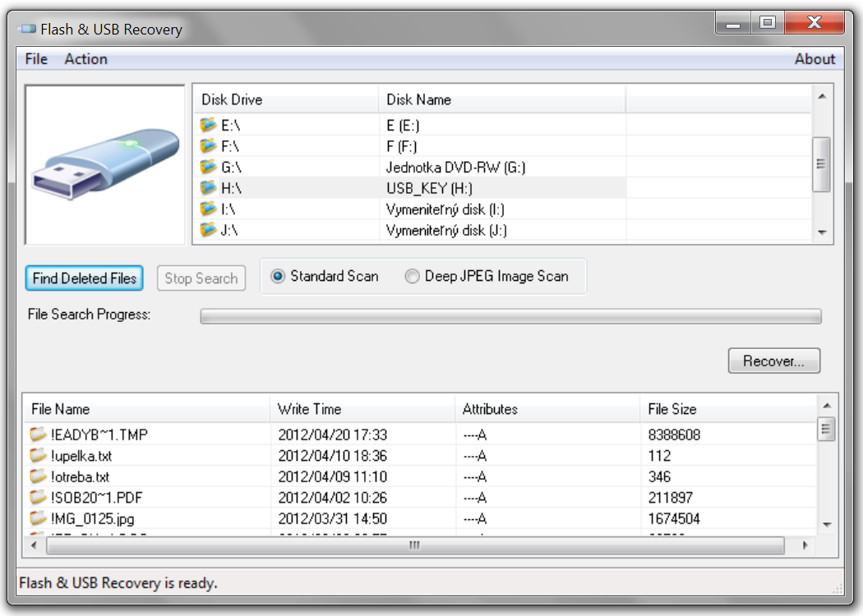This screenshot has width=863, height=616.
Task: Click the folder icon next to USB_KEY (H:)
Action: point(208,187)
